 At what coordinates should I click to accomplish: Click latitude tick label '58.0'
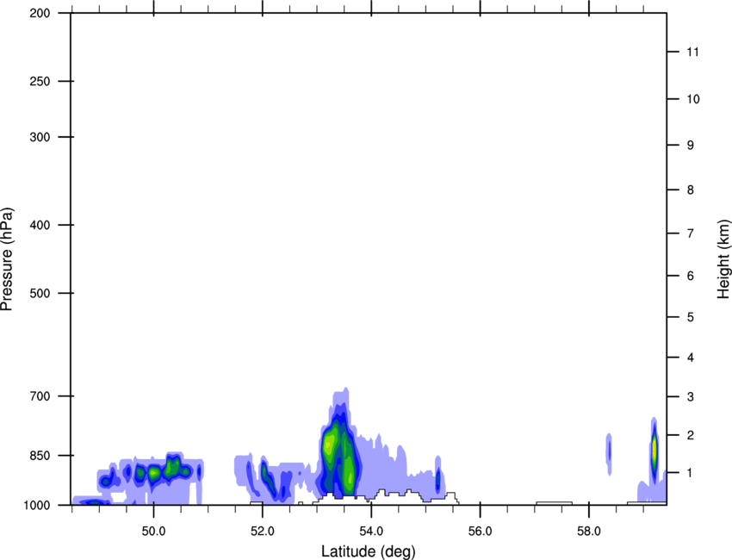point(589,532)
